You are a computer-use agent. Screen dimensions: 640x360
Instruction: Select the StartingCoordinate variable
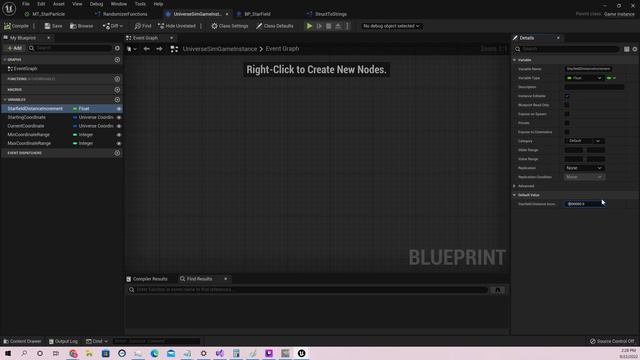[x=27, y=117]
